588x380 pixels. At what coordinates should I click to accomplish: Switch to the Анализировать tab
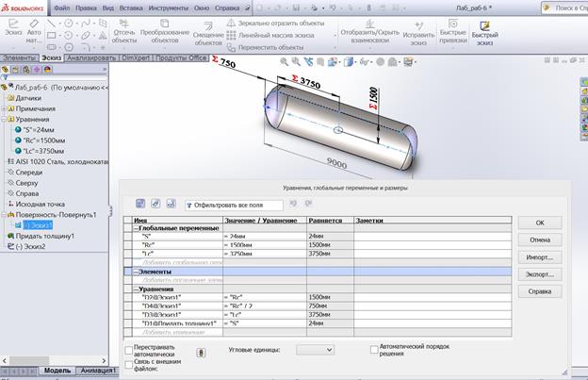91,58
